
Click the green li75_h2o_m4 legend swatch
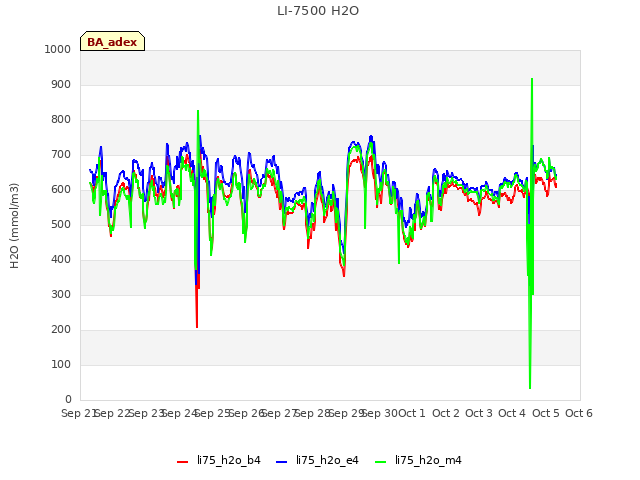click(380, 462)
